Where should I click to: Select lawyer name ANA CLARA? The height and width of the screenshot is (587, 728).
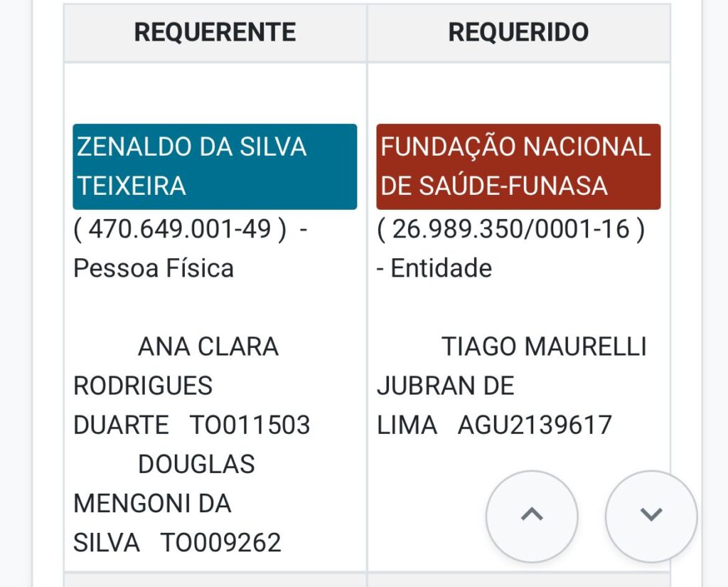[208, 347]
